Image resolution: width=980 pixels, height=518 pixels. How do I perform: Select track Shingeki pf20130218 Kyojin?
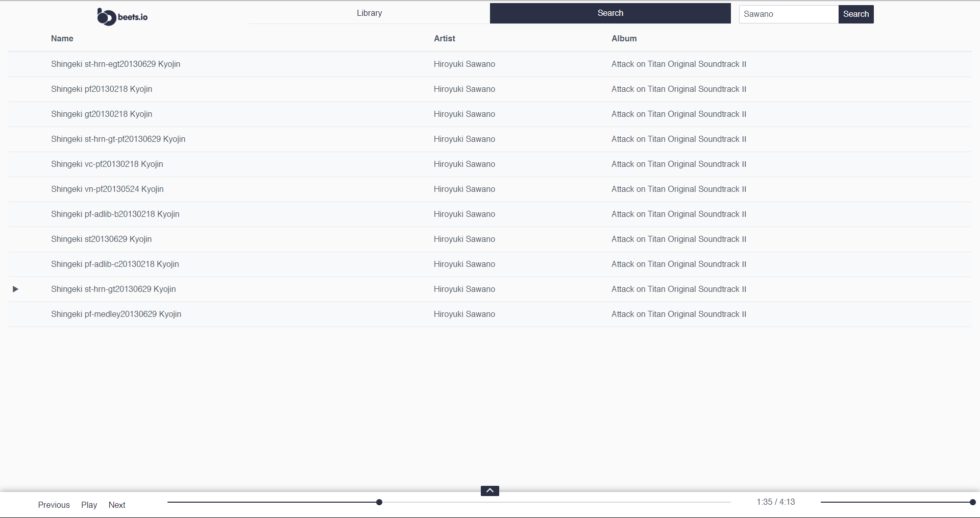[x=102, y=89]
